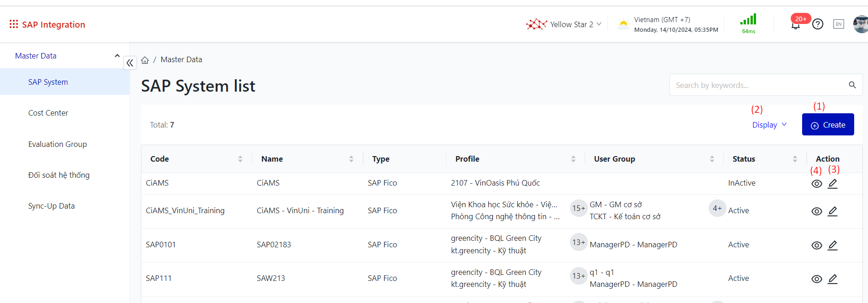Go to home via breadcrumb house icon
Viewport: 868px width, 303px height.
(x=145, y=60)
